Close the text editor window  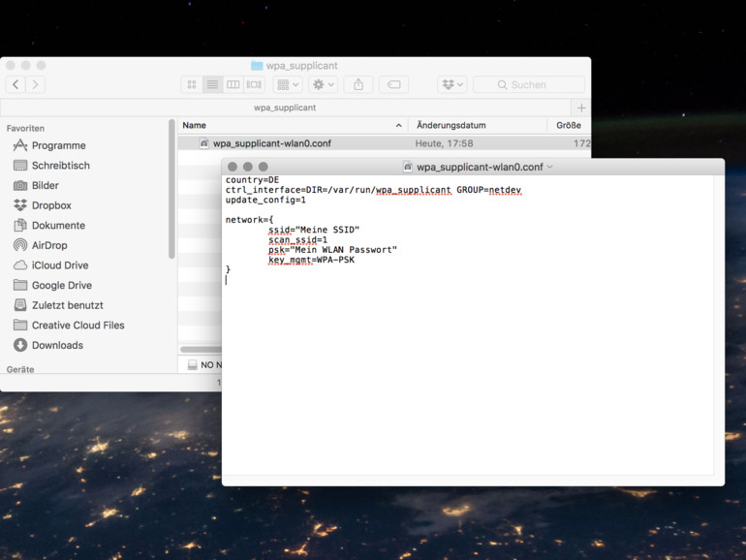233,167
